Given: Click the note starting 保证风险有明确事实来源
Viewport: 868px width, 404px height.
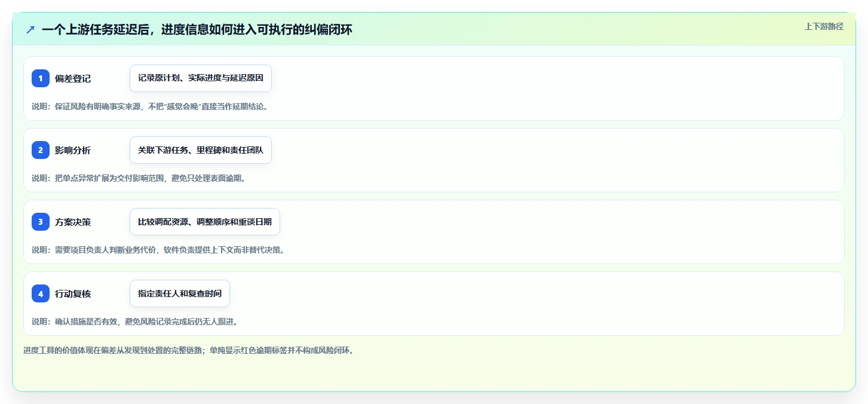Looking at the screenshot, I should tap(151, 106).
